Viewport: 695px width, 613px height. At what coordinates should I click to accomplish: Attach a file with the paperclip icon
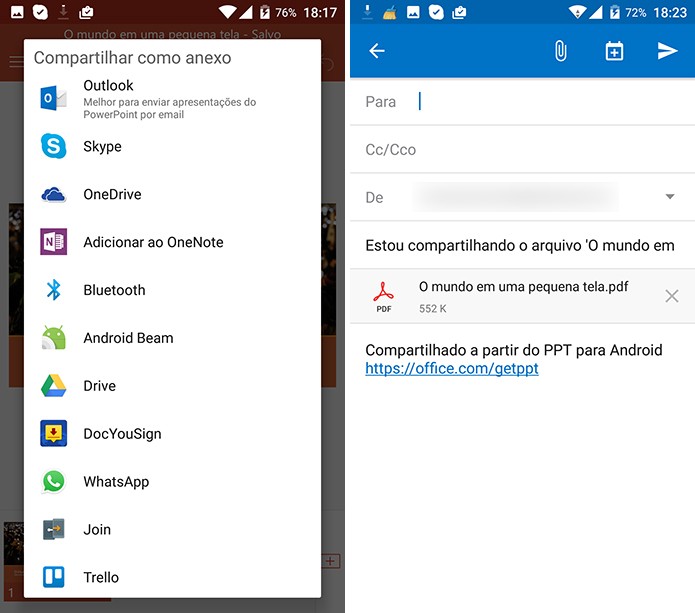pyautogui.click(x=560, y=51)
